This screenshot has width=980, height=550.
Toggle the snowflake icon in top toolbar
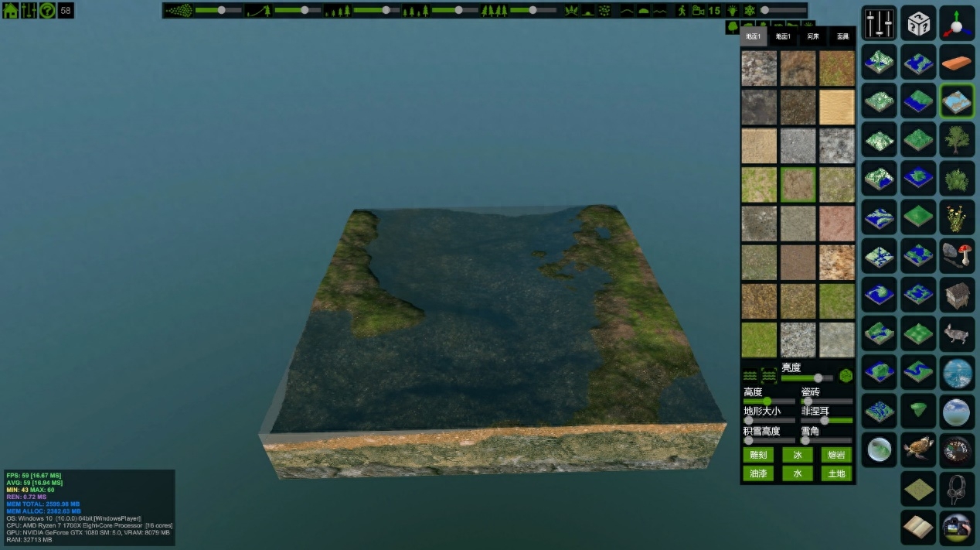point(749,11)
